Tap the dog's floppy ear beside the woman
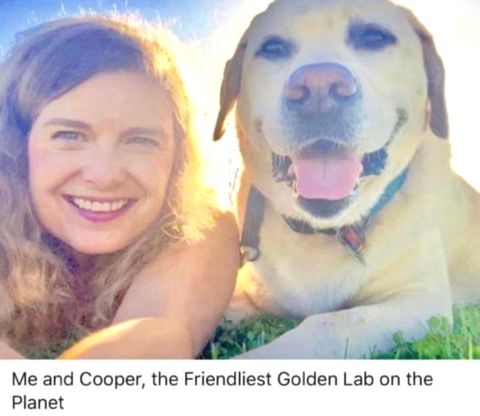The image size is (480, 416). pyautogui.click(x=230, y=95)
